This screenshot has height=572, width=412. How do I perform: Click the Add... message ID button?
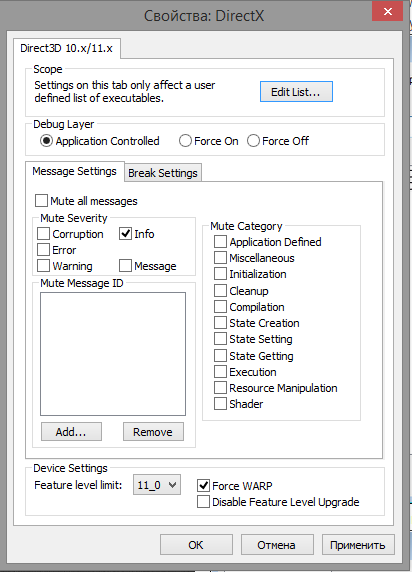[x=71, y=432]
